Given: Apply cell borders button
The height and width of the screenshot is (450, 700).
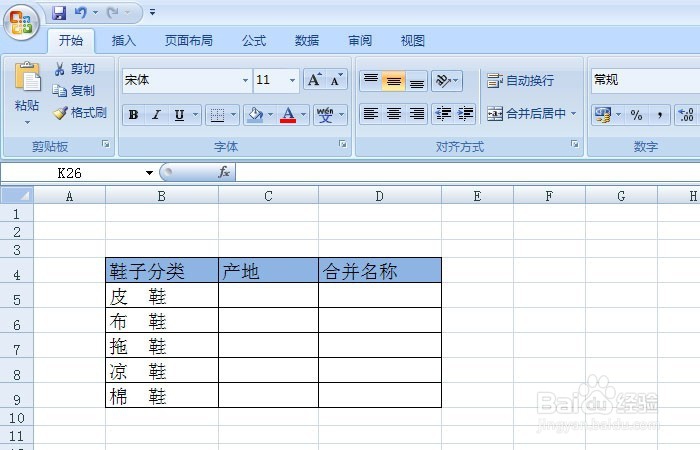Looking at the screenshot, I should [x=217, y=115].
